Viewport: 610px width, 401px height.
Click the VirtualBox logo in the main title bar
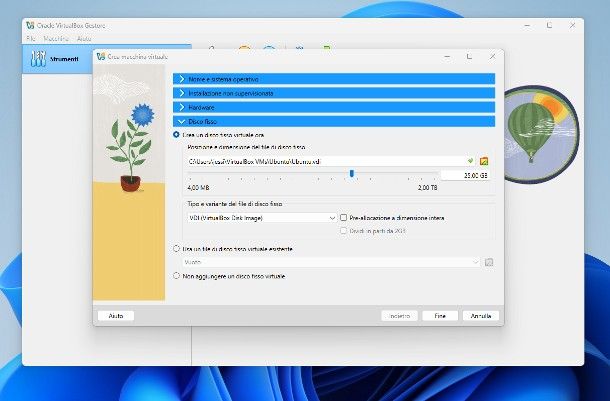(x=31, y=24)
